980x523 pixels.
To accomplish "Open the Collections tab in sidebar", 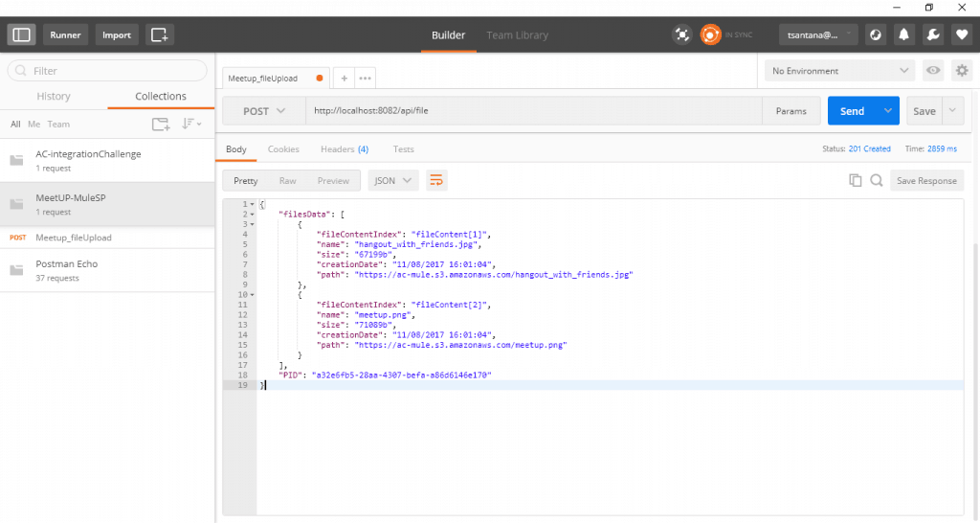I will point(161,97).
